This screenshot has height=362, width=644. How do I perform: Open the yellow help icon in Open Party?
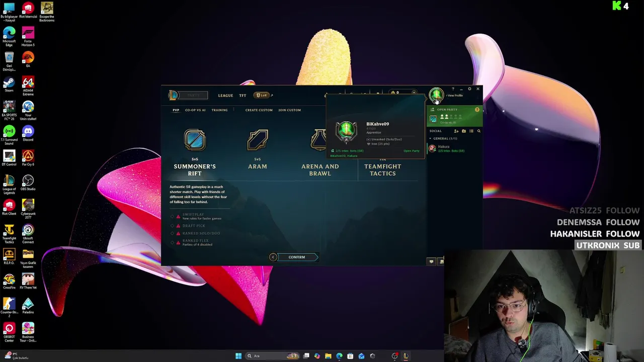pos(477,110)
